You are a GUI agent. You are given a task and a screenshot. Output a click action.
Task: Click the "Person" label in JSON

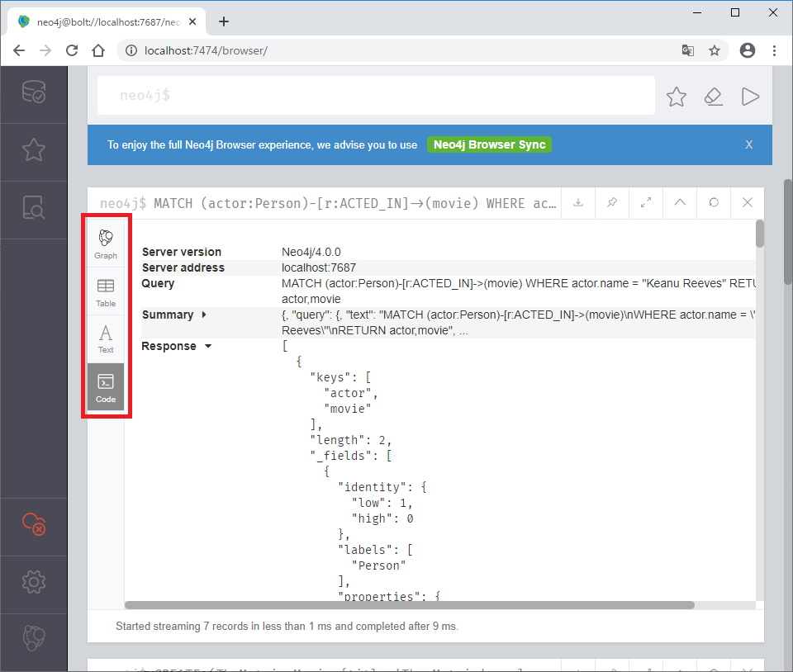click(379, 566)
